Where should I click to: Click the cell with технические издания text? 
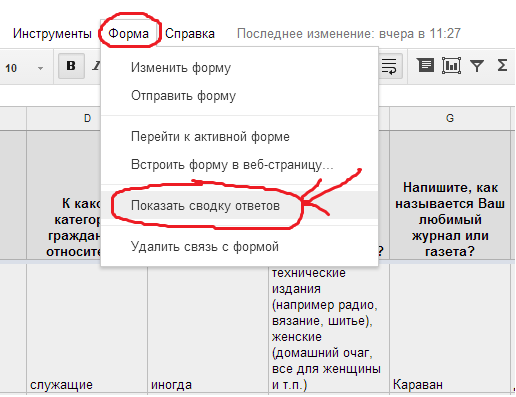click(329, 328)
